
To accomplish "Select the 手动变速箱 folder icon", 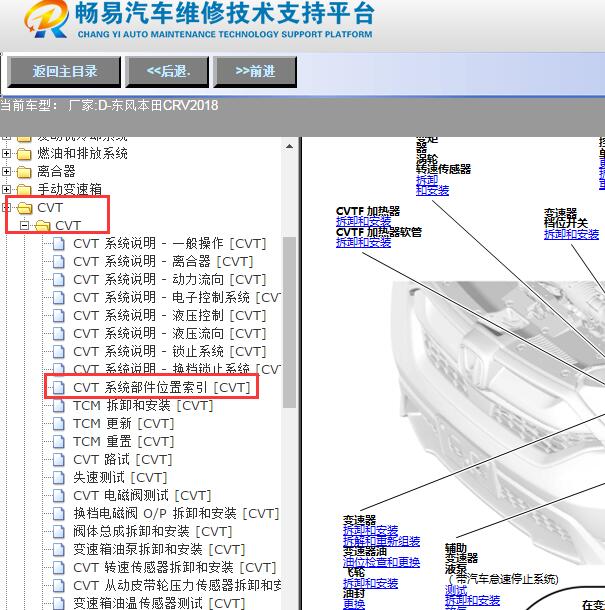I will coord(24,190).
